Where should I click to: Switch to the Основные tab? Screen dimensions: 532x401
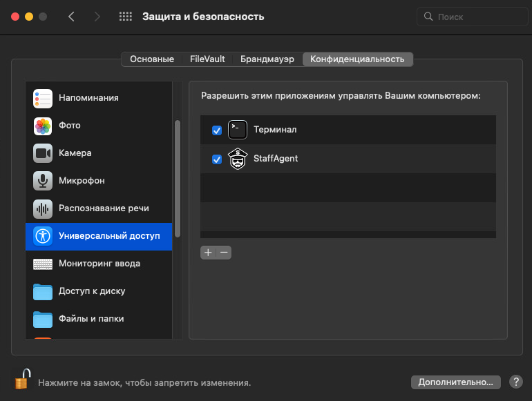(x=152, y=59)
